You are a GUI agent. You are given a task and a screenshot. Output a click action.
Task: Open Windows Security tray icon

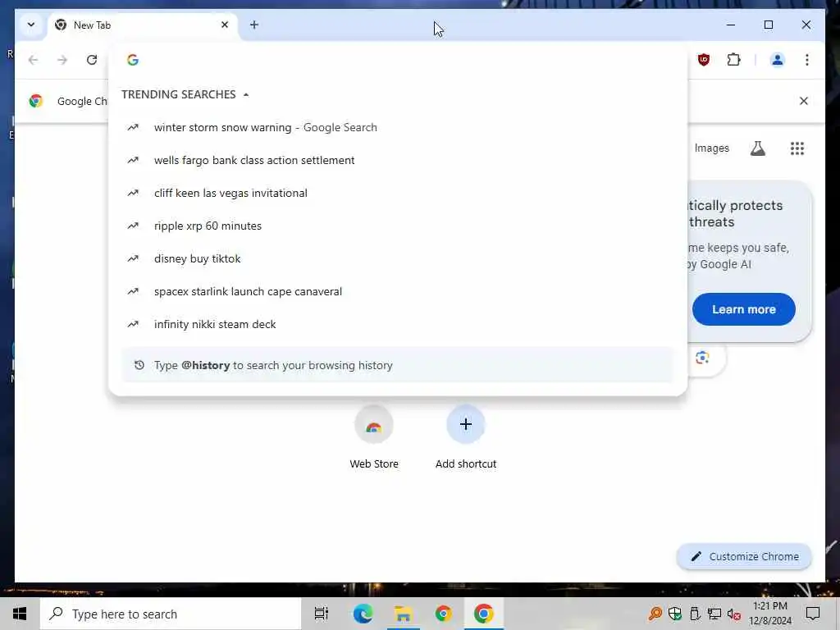[x=675, y=614]
